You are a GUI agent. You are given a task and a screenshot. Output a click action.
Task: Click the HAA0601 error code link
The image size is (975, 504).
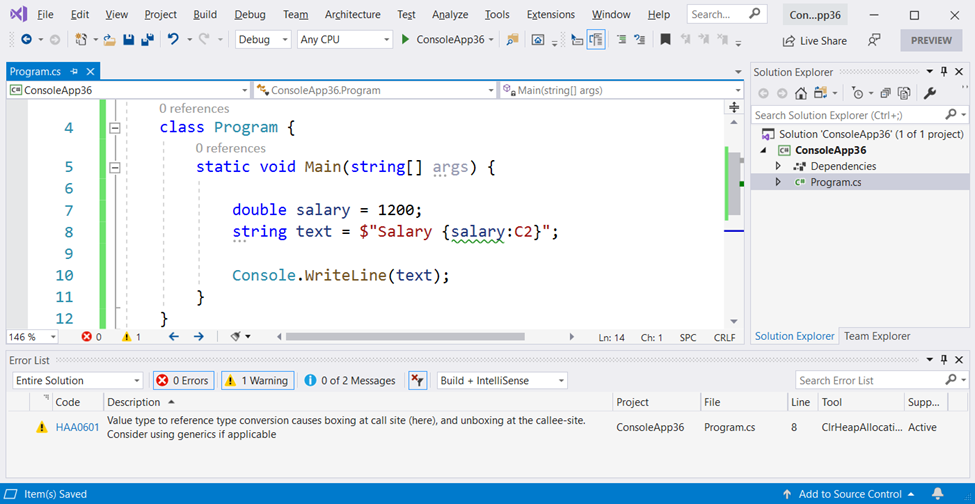(x=77, y=427)
